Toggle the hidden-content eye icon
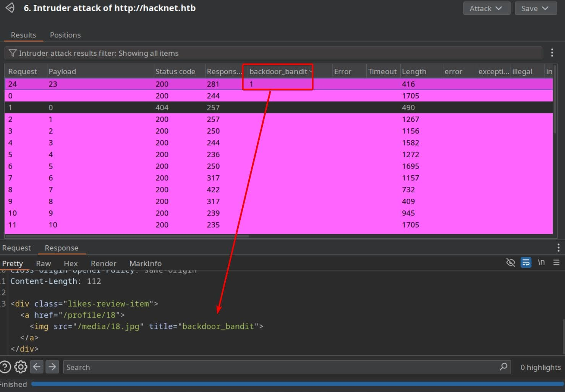 point(510,262)
